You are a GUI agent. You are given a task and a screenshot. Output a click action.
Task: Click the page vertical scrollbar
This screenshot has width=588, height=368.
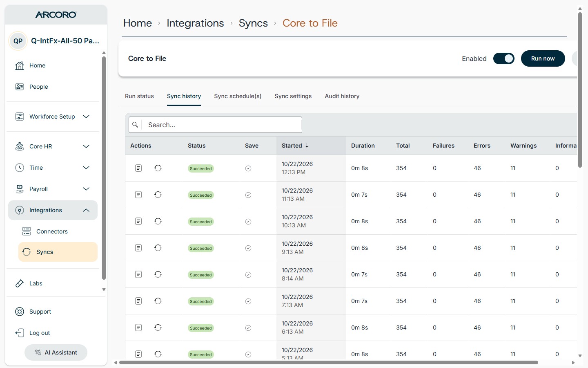click(580, 90)
